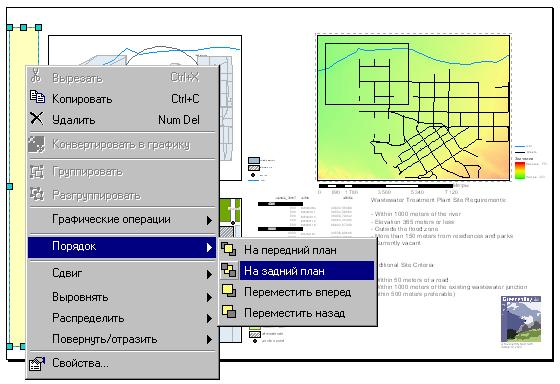560x384 pixels.
Task: Click the left-middle selection handle of yellow rectangle
Action: [x=10, y=186]
